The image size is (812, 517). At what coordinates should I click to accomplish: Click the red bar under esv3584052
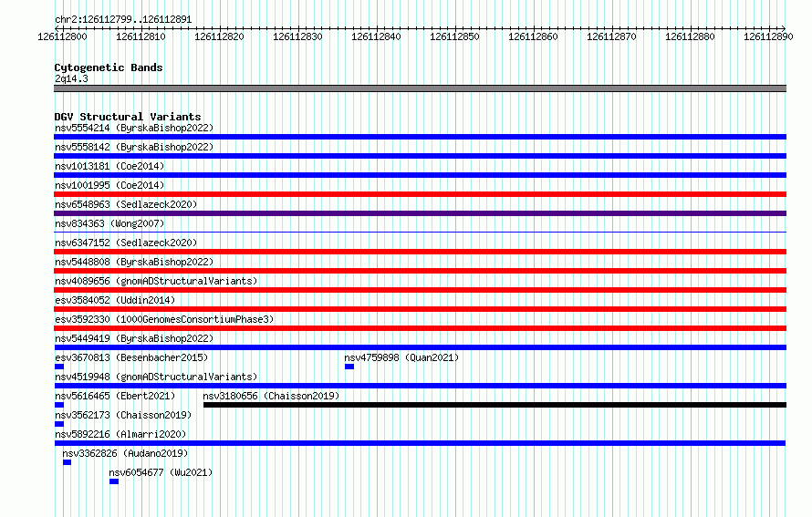(420, 309)
